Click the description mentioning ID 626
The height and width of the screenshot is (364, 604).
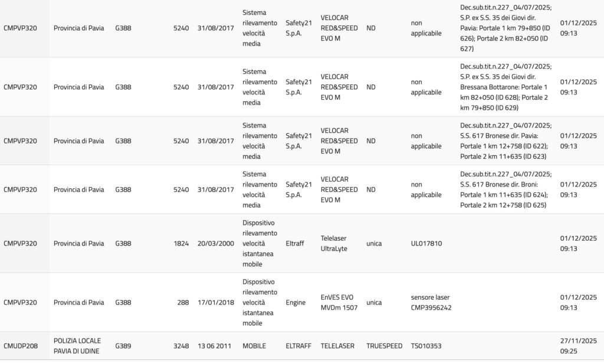pos(505,28)
